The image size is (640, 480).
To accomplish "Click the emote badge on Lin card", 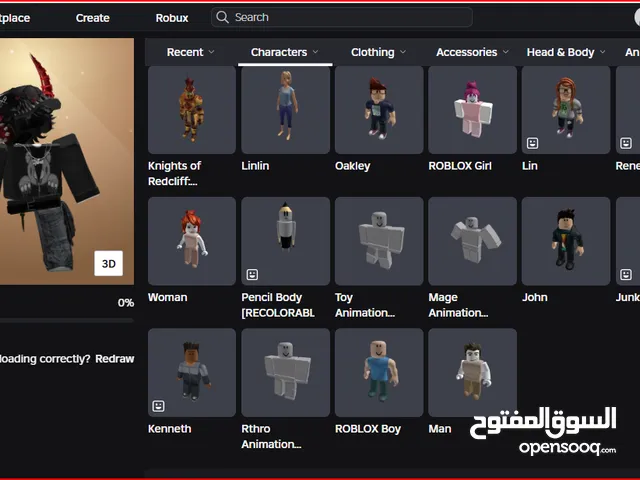I will click(532, 143).
